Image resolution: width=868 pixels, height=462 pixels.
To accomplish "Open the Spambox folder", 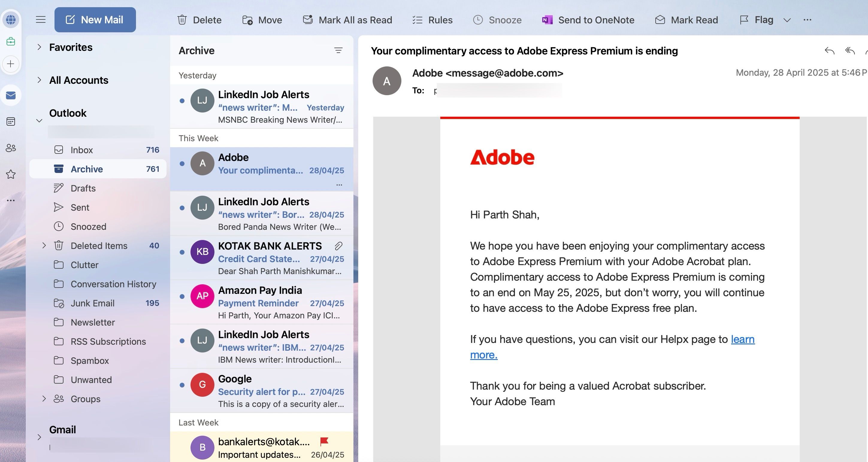I will pyautogui.click(x=98, y=361).
